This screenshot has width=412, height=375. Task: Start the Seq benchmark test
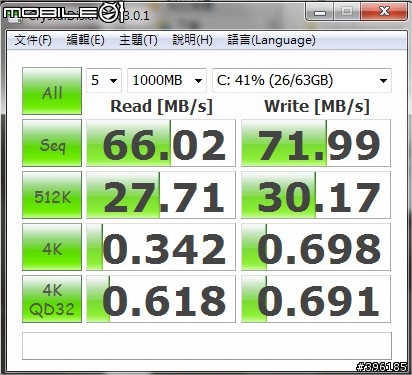coord(52,143)
